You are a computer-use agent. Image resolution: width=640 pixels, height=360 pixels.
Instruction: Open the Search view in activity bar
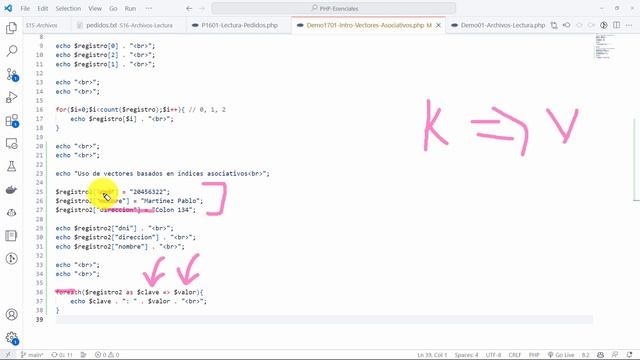(11, 51)
